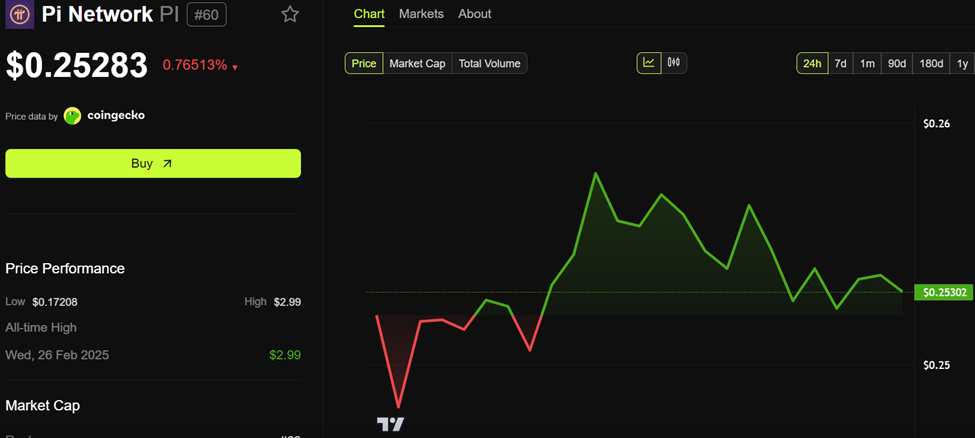Select the line chart view icon
Image resolution: width=975 pixels, height=438 pixels.
pyautogui.click(x=649, y=63)
